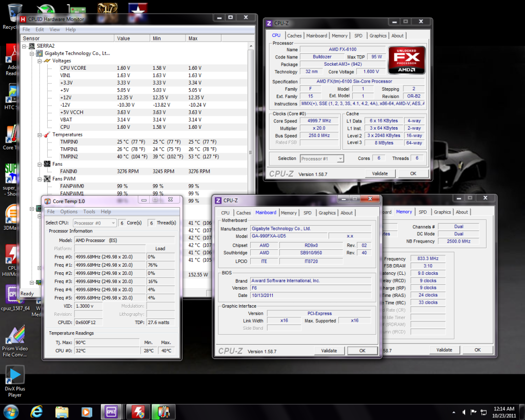Open the DivX Plus Player desktop icon

15,382
